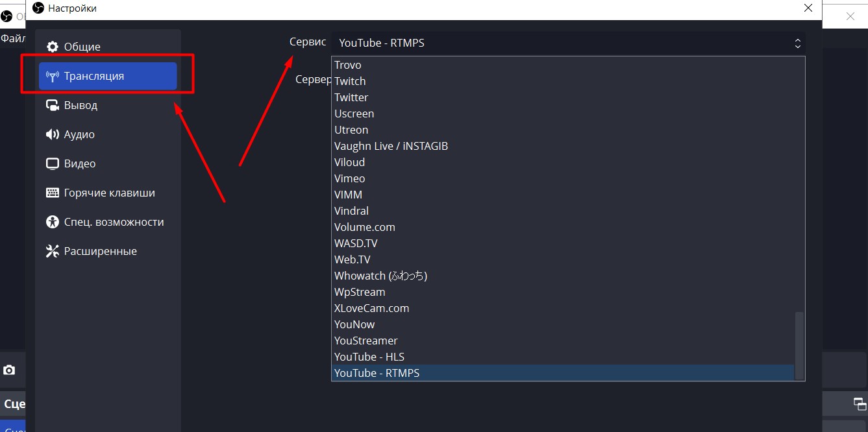Select the highlighted YouTube - RTMPS entry
The height and width of the screenshot is (432, 868).
377,373
